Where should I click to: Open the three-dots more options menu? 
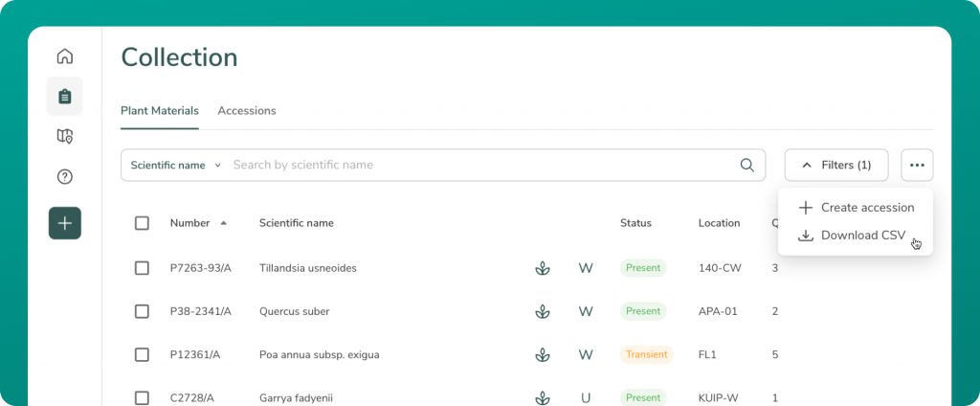pyautogui.click(x=917, y=165)
